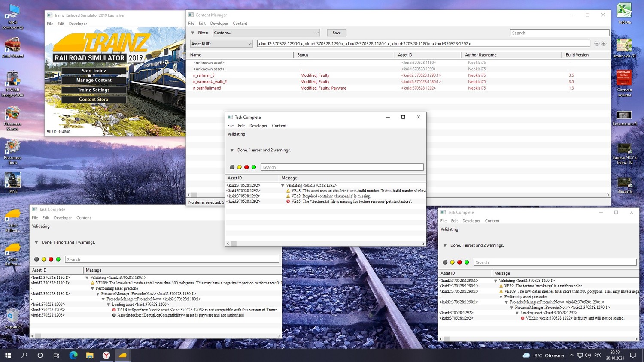The width and height of the screenshot is (644, 362).
Task: Collapse the Filter section triangle
Action: 192,33
